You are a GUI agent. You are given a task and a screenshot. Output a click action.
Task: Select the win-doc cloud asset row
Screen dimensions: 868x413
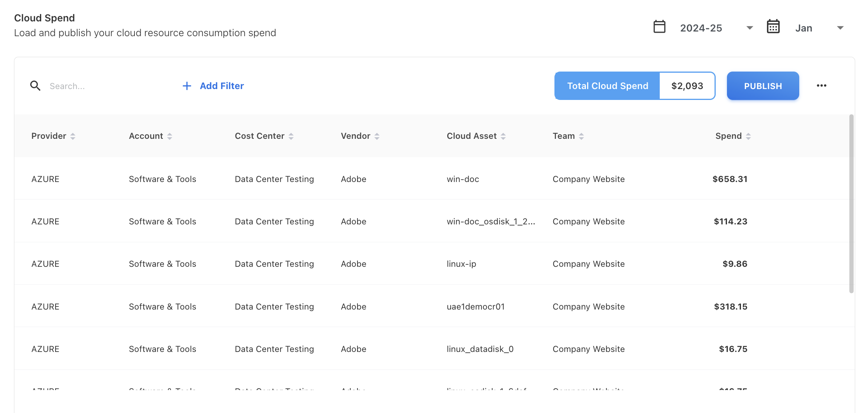[462, 179]
